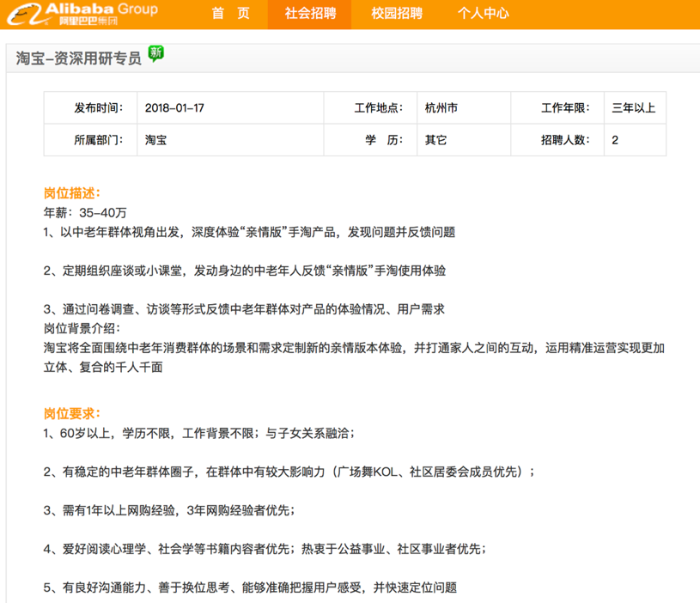The height and width of the screenshot is (603, 700).
Task: Click the 广场舞KOL requirement line
Action: pyautogui.click(x=289, y=472)
